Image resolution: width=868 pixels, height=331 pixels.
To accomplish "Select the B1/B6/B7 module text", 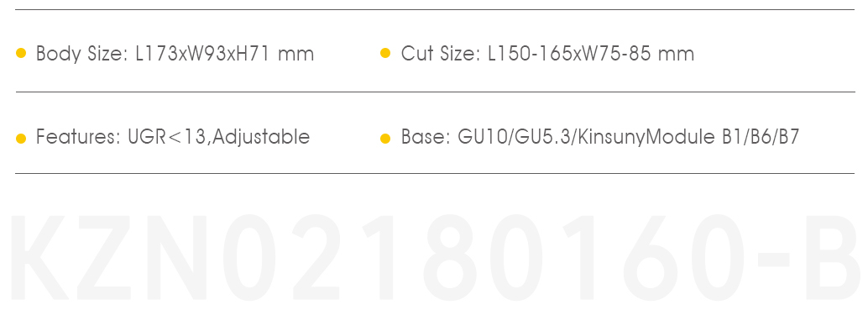I will (x=761, y=136).
